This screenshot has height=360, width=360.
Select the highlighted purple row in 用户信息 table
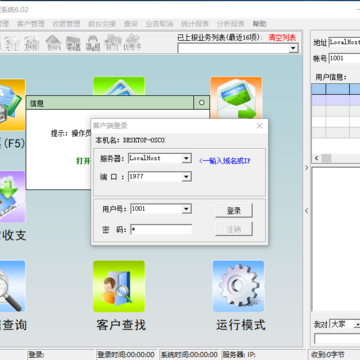coord(336,100)
